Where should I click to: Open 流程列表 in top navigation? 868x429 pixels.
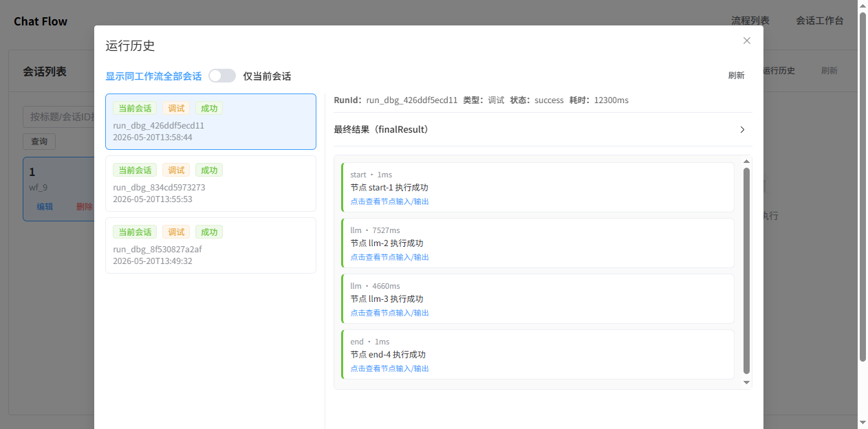[750, 21]
